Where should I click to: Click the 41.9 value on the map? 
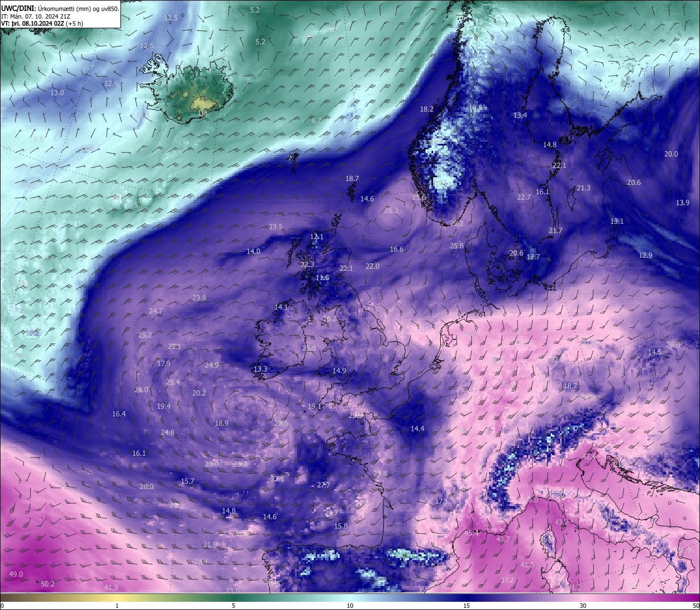[111, 587]
